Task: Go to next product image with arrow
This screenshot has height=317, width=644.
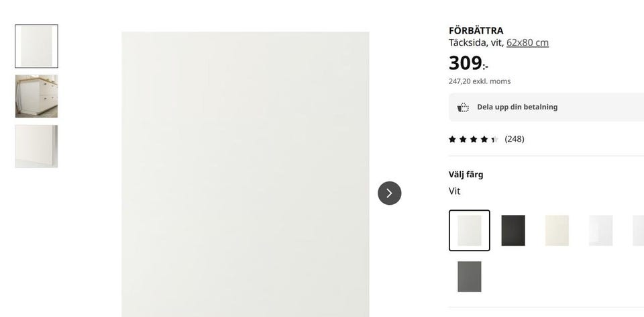Action: (389, 193)
